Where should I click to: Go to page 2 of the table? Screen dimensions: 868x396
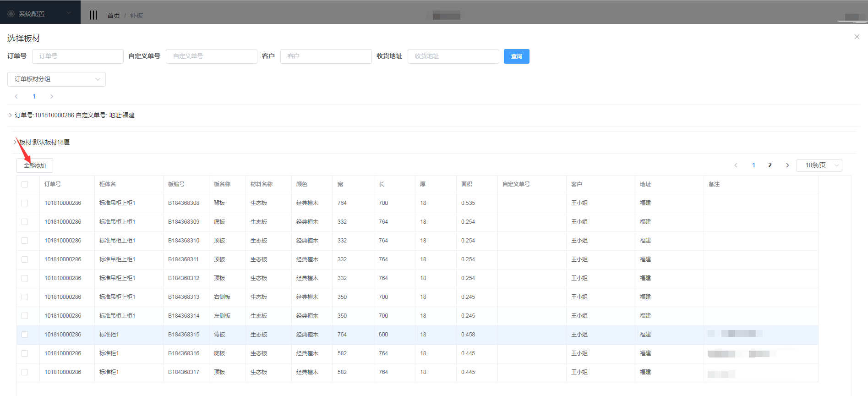click(x=770, y=165)
